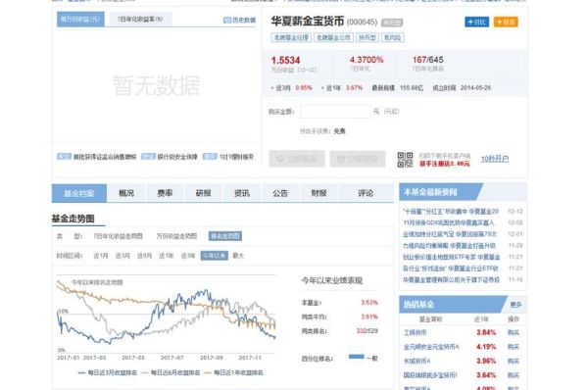588x390 pixels.
Task: Open the fund with 3.84% one-year return
Action: [416, 332]
